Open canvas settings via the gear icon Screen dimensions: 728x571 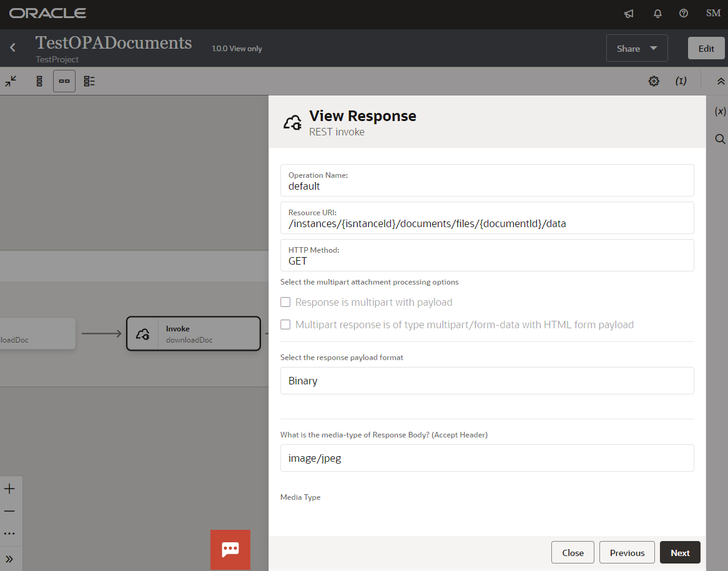[x=654, y=81]
